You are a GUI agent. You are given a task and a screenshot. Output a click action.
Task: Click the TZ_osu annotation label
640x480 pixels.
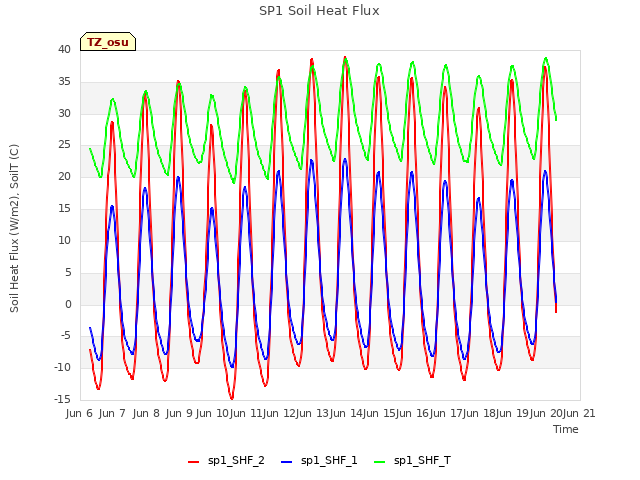tap(108, 42)
